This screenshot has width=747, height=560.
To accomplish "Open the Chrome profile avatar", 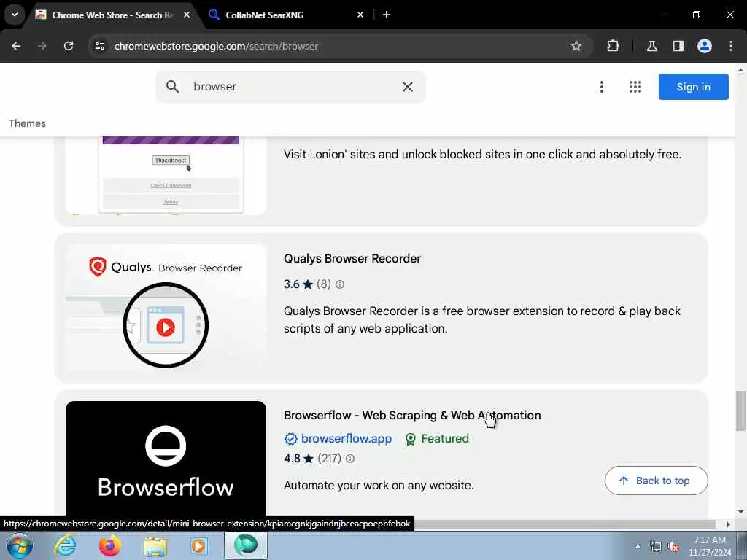I will pos(705,46).
